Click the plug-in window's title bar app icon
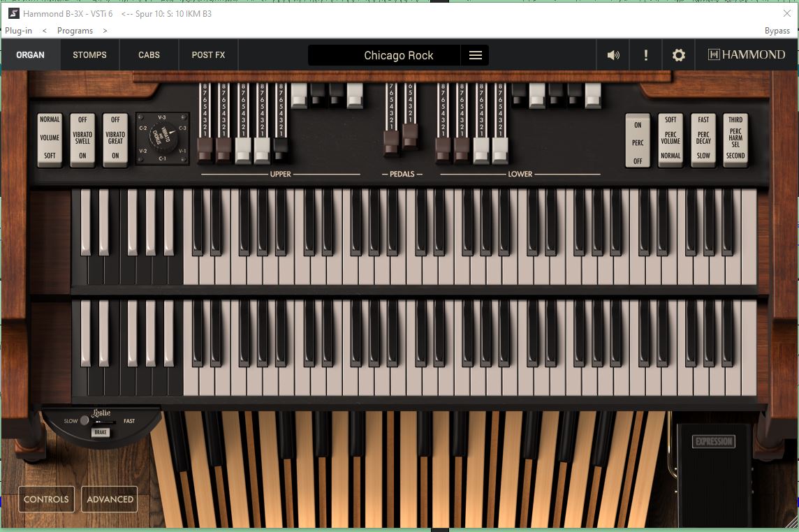Image resolution: width=799 pixels, height=532 pixels. click(x=13, y=13)
